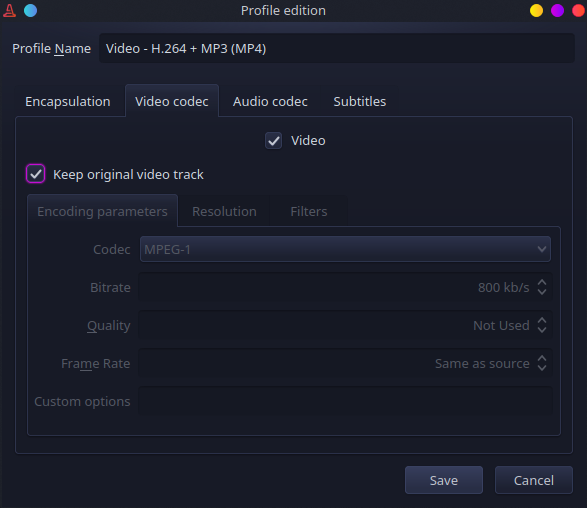Image resolution: width=587 pixels, height=508 pixels.
Task: Click the Profile Name label
Action: point(52,49)
